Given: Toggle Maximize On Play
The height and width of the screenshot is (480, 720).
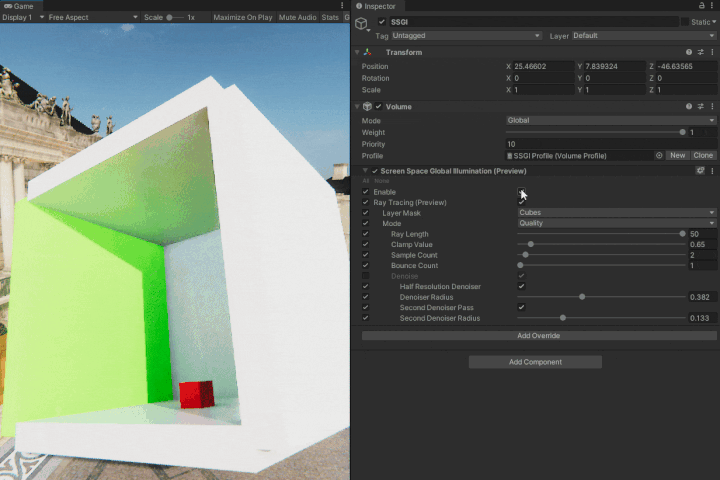Looking at the screenshot, I should pyautogui.click(x=243, y=17).
